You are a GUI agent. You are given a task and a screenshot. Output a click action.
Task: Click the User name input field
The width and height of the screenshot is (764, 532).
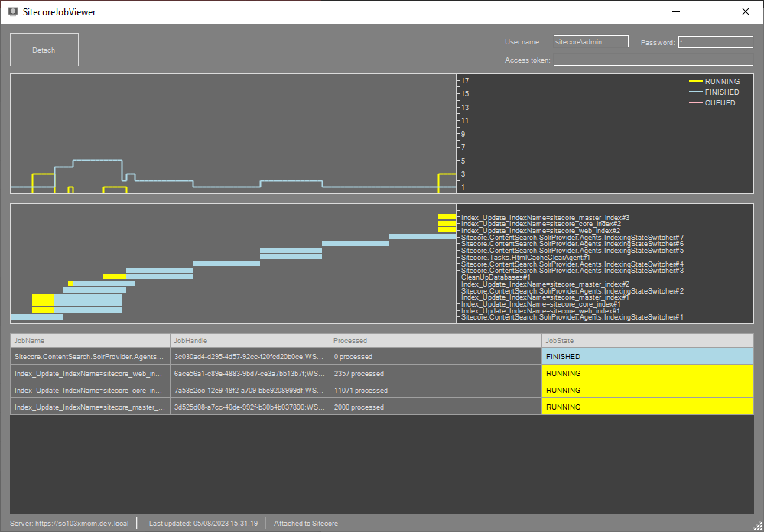coord(590,42)
